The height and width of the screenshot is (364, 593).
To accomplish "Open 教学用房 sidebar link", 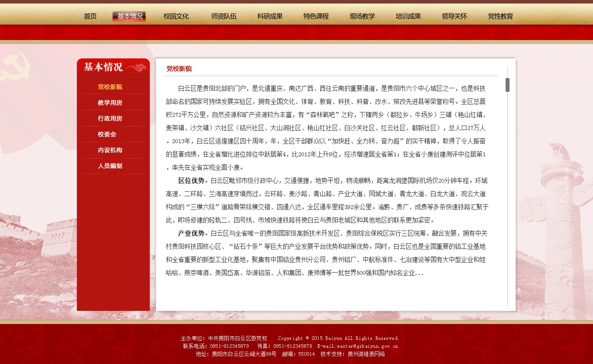I will (x=110, y=103).
